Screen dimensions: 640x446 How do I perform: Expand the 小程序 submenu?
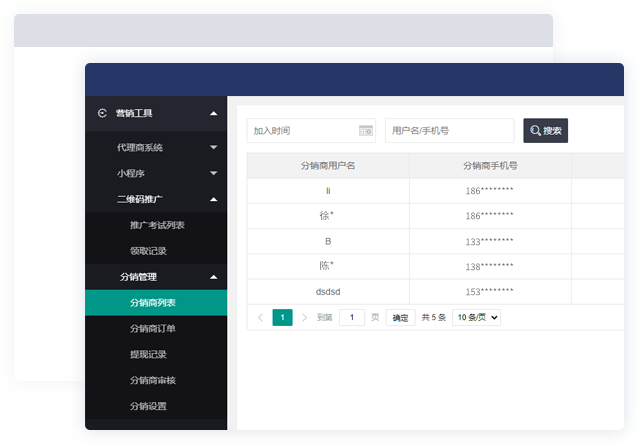click(x=213, y=173)
